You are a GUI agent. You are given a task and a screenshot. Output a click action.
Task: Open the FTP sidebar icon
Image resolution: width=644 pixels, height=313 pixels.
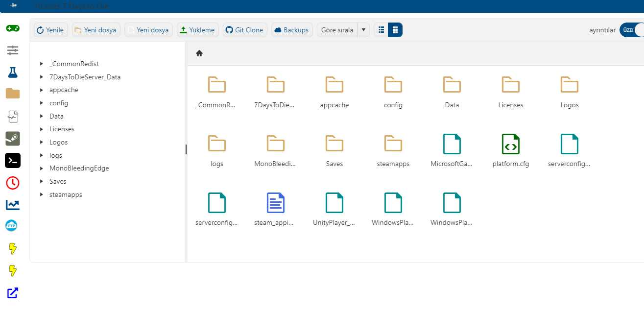(11, 226)
